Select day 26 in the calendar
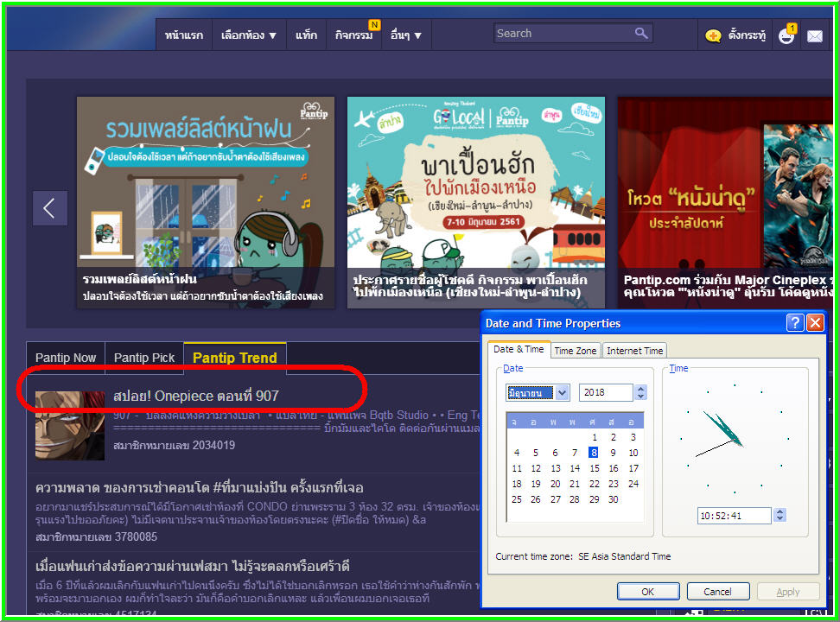The height and width of the screenshot is (622, 840). pyautogui.click(x=536, y=499)
